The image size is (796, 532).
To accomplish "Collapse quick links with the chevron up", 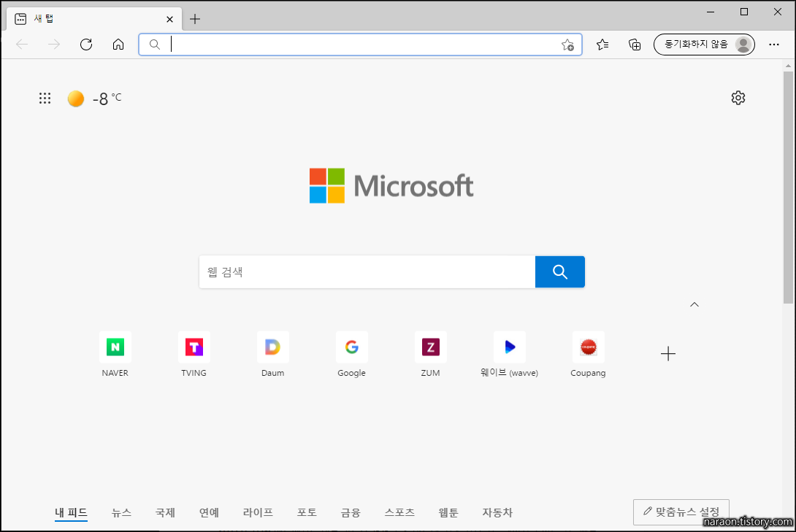I will (694, 304).
